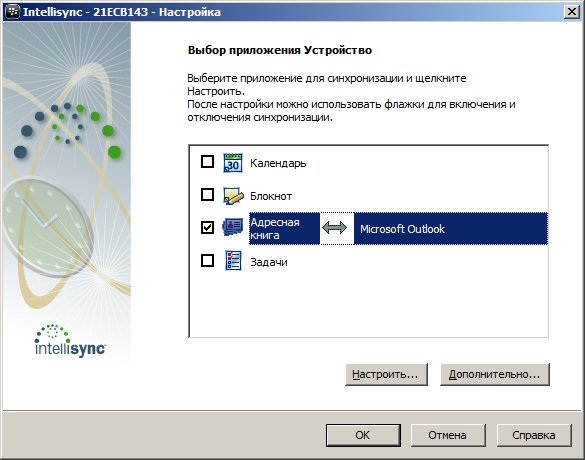Open help via Справка button
585x460 pixels.
coord(534,435)
